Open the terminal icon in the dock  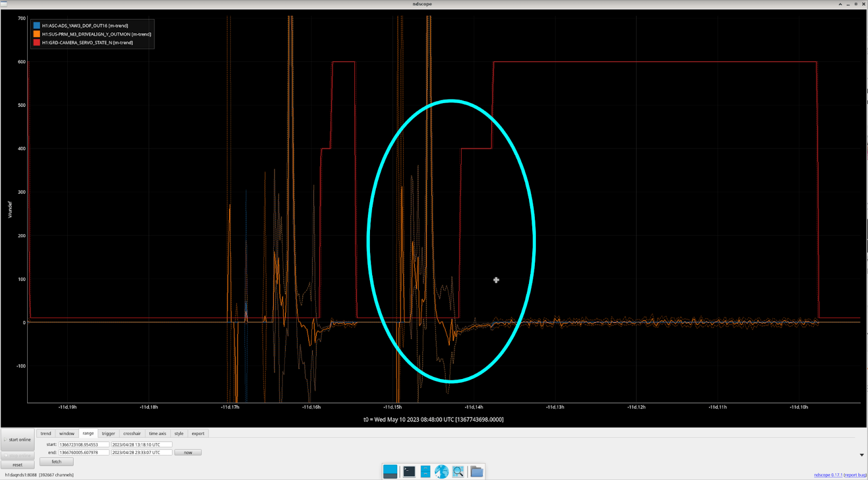tap(409, 471)
